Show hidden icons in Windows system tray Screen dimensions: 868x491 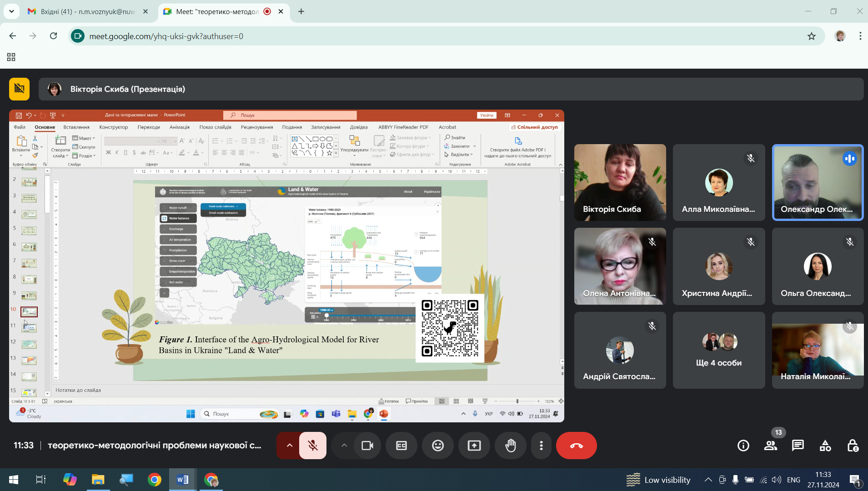708,480
